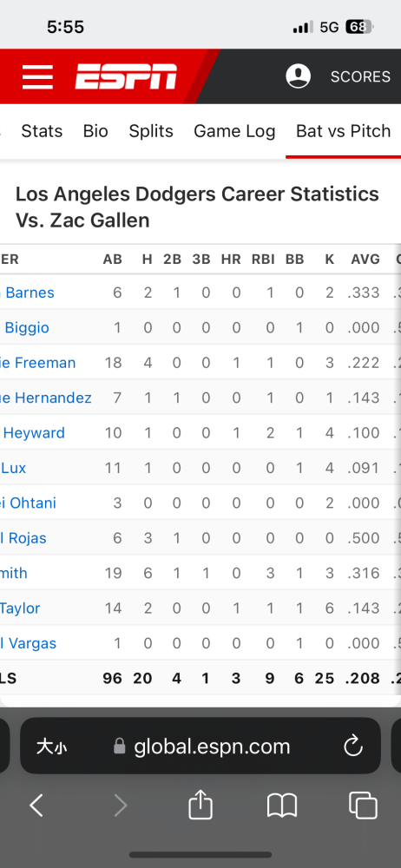
Task: Open the Safari share sheet
Action: [x=200, y=805]
